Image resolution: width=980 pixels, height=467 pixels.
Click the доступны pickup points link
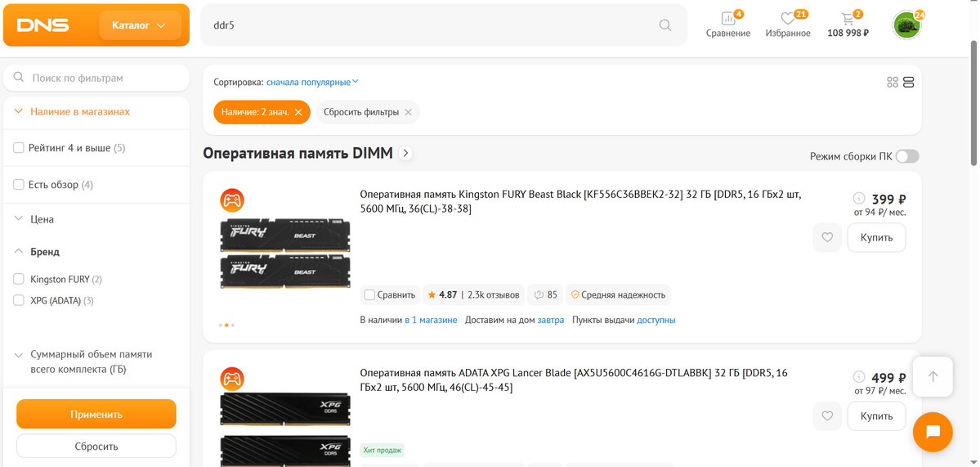click(656, 320)
